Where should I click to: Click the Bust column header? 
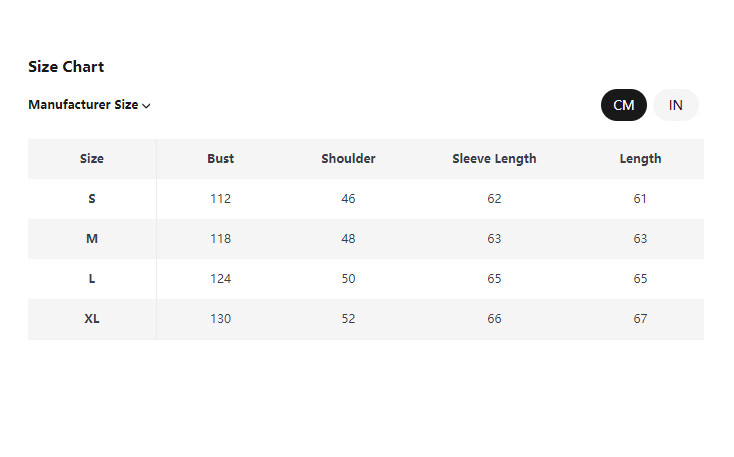(221, 159)
